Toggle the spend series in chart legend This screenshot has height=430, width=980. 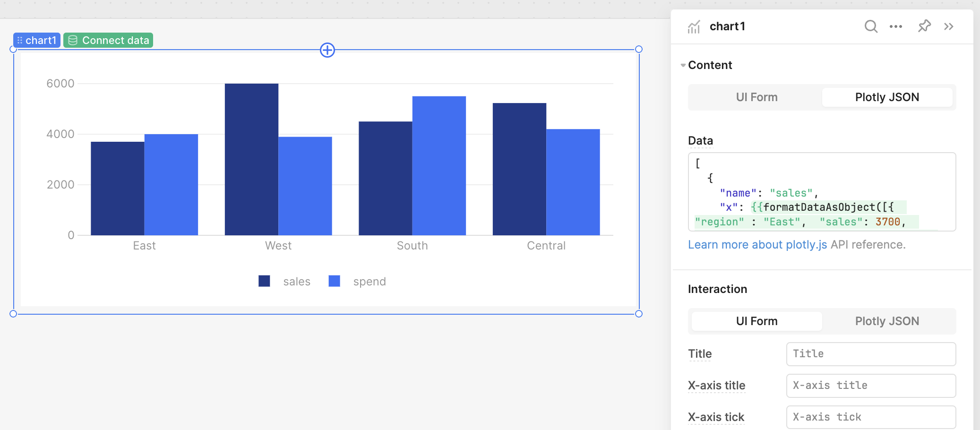pyautogui.click(x=357, y=282)
